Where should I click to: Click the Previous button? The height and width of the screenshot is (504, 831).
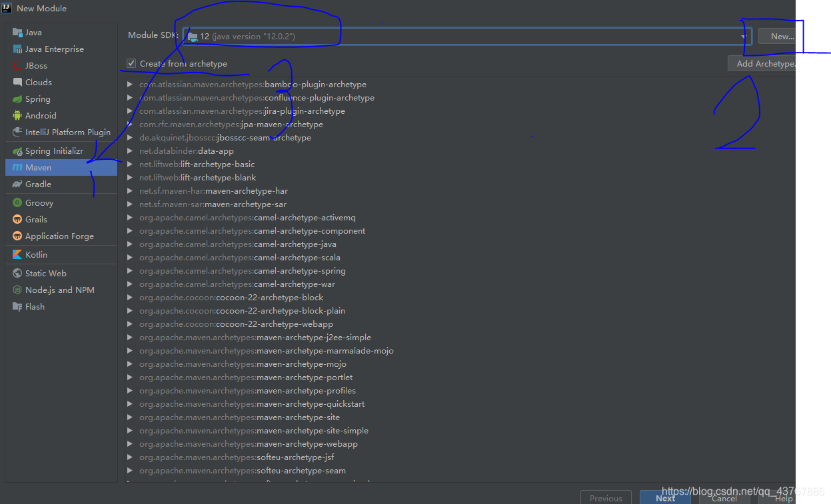click(x=606, y=498)
